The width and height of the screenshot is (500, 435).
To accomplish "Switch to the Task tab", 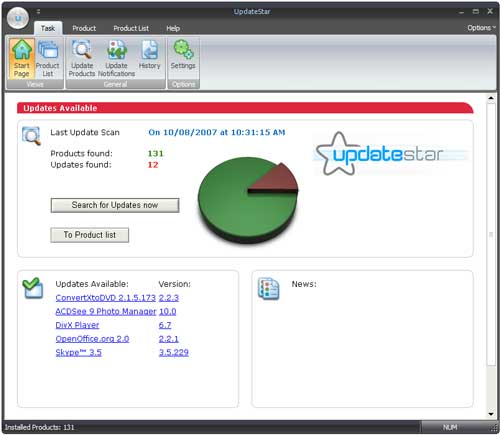I will pos(48,28).
